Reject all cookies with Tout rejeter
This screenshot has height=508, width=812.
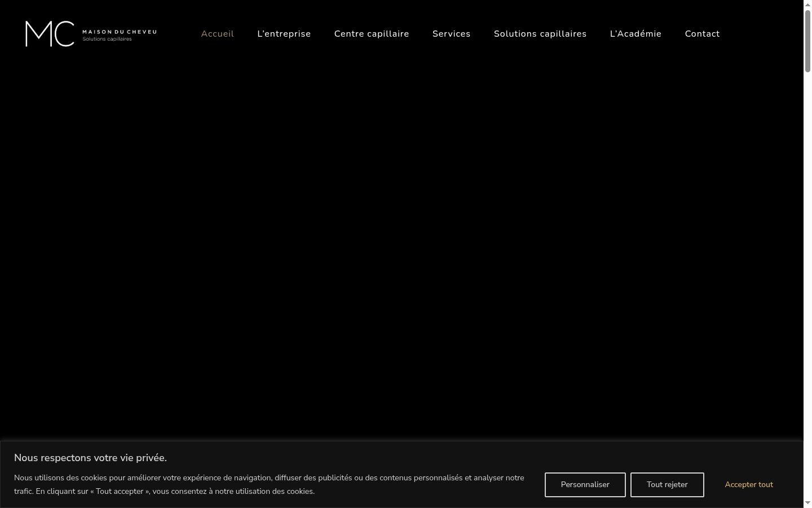point(667,485)
